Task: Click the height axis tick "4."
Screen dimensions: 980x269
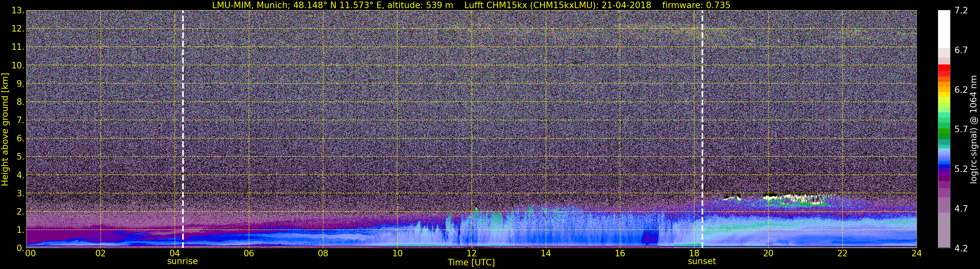Action: (x=20, y=175)
